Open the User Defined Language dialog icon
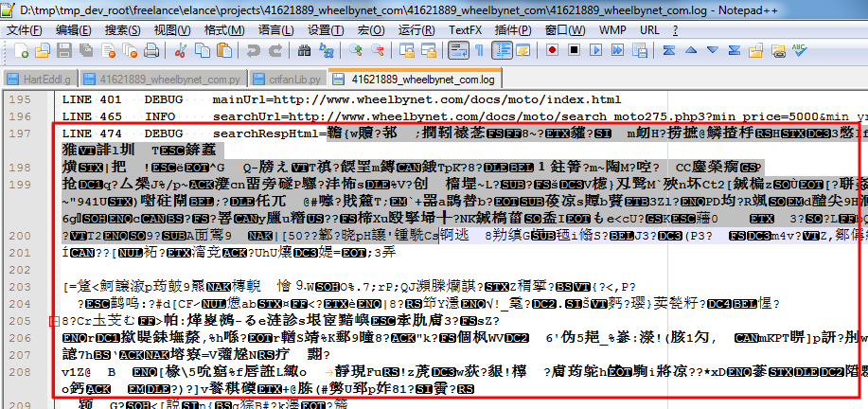Viewport: 868px width, 409px height. [x=523, y=50]
